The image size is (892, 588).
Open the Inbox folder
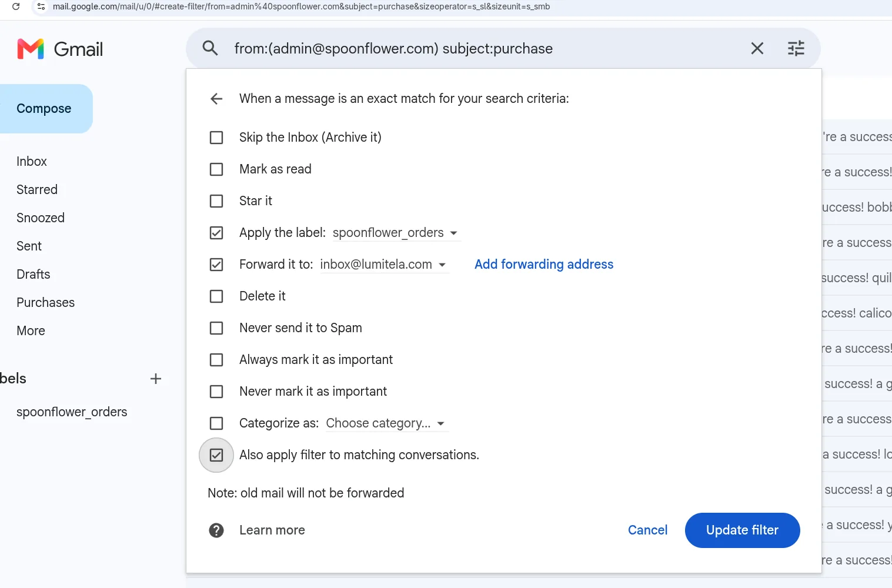click(x=32, y=161)
